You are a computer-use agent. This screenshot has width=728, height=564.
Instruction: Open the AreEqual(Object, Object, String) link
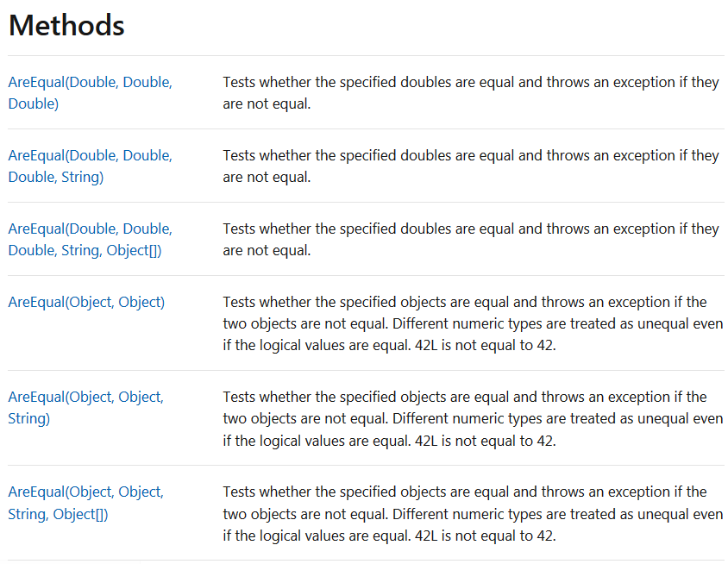86,408
